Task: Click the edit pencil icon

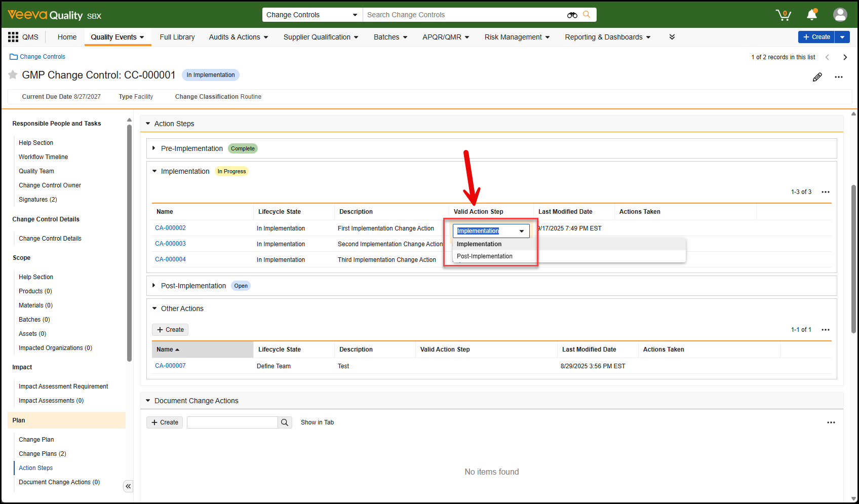Action: click(817, 77)
